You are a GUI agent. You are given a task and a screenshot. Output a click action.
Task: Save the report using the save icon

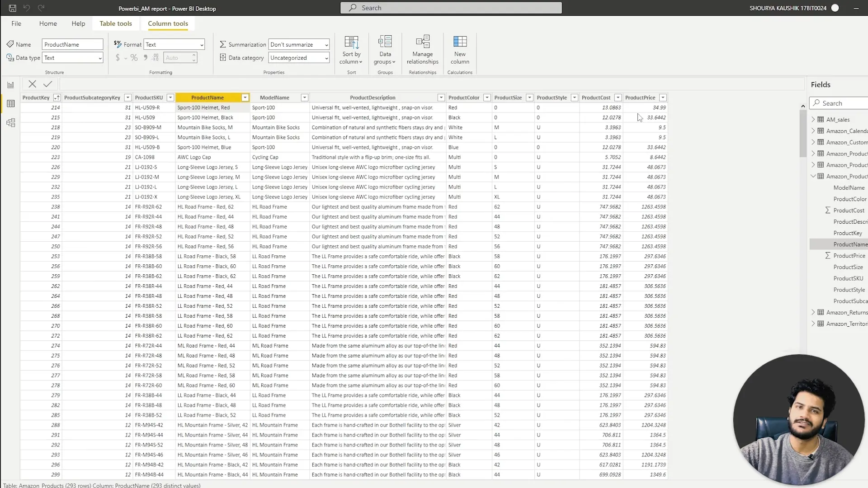[x=12, y=8]
